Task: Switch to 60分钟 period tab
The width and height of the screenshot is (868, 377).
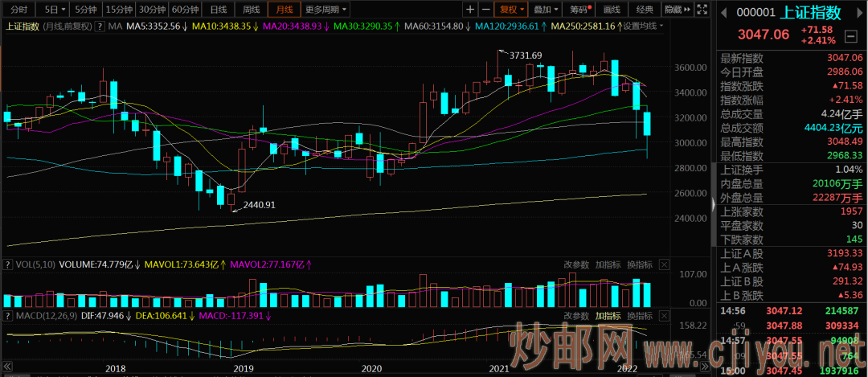Action: click(x=185, y=10)
